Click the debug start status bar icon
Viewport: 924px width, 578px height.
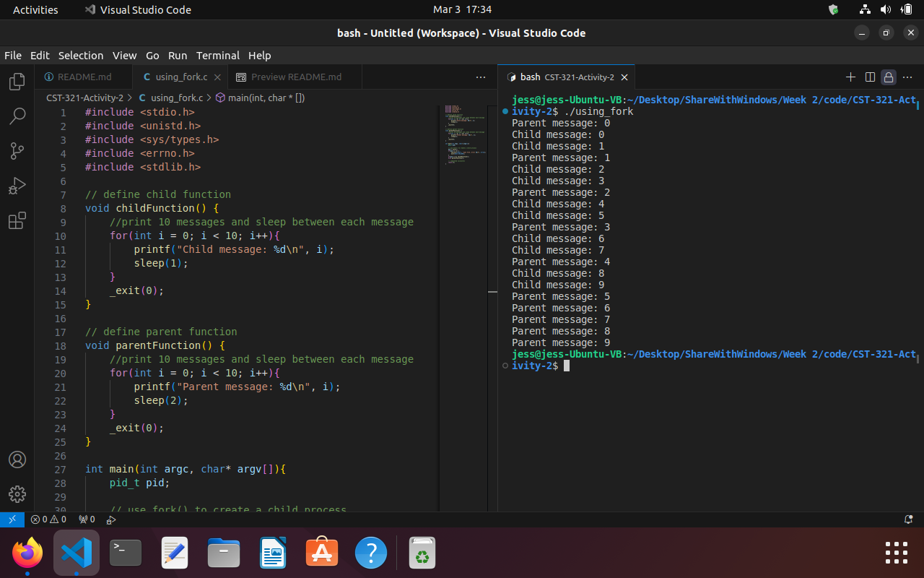coord(111,519)
